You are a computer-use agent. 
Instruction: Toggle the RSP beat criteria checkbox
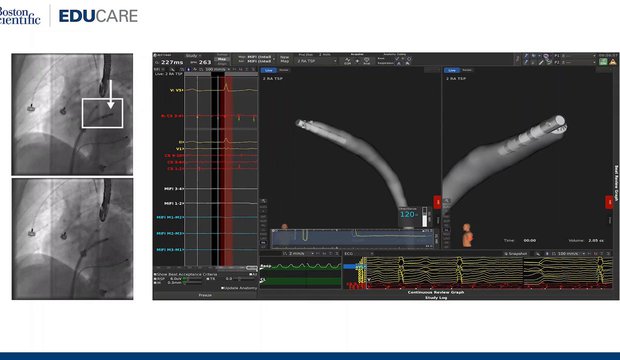(155, 279)
